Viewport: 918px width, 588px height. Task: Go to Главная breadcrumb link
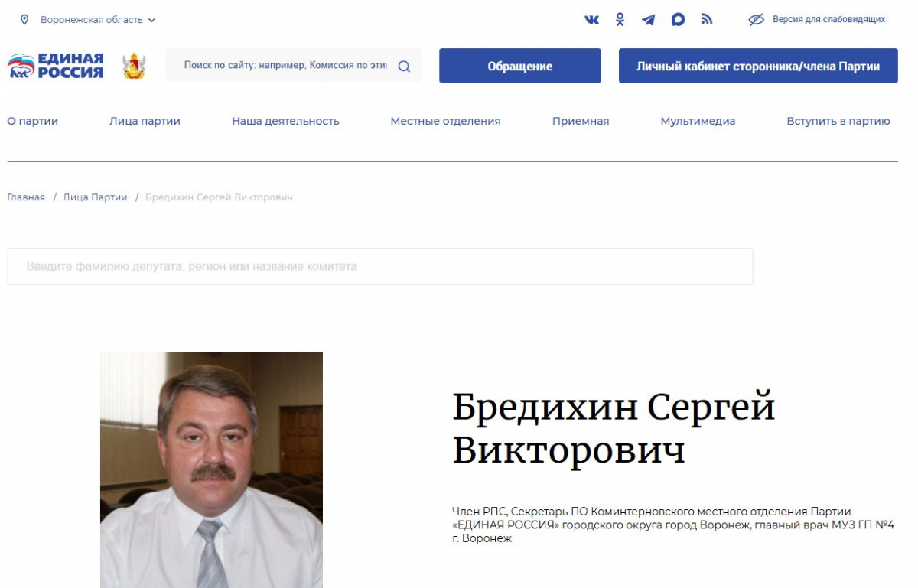26,197
